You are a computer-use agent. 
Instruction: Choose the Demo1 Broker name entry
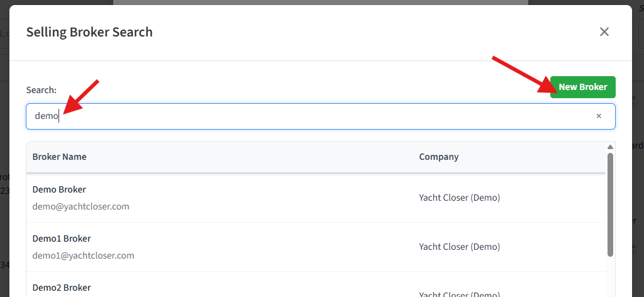pos(62,238)
